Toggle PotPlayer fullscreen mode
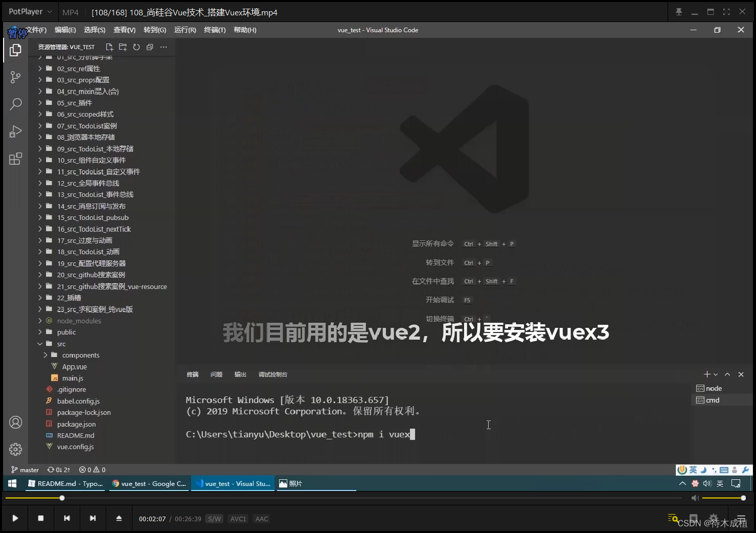756x533 pixels. click(x=726, y=12)
